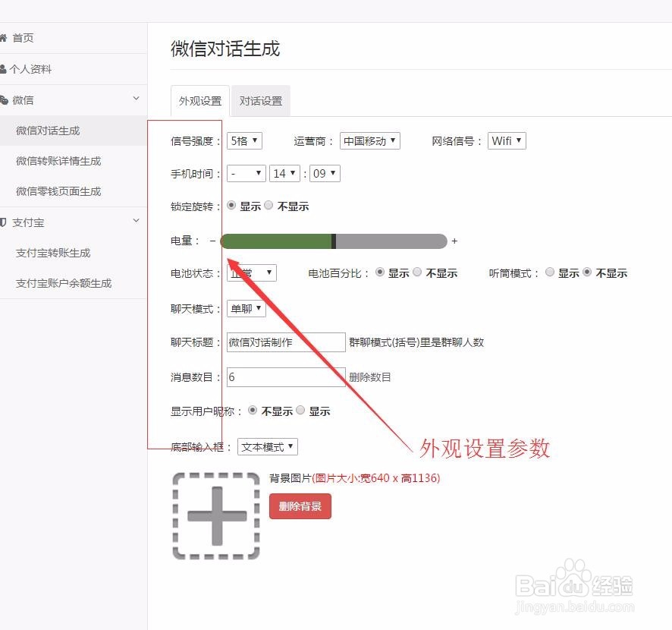Open 微信零钱页面生成 in the sidebar
Screen dimensions: 672x630
73,191
